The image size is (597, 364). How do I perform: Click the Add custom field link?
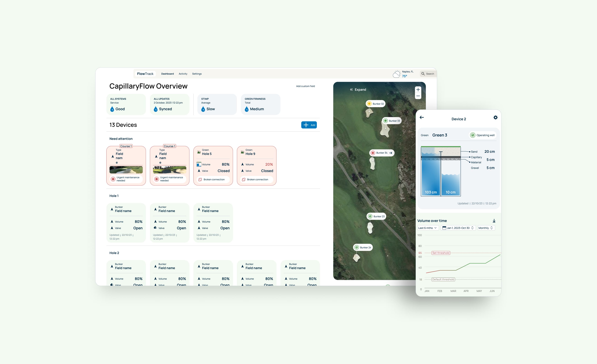305,86
